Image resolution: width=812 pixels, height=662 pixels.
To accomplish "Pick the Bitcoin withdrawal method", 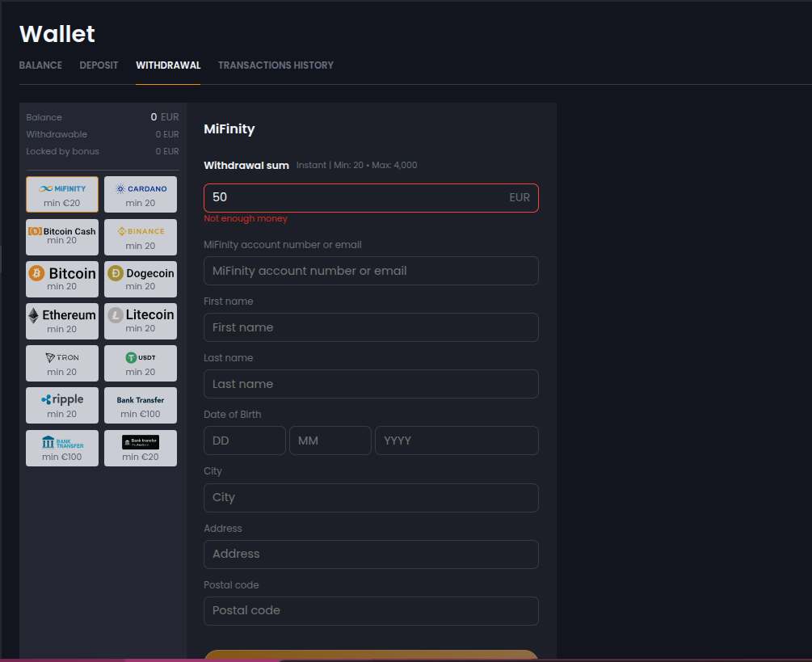I will click(x=62, y=279).
